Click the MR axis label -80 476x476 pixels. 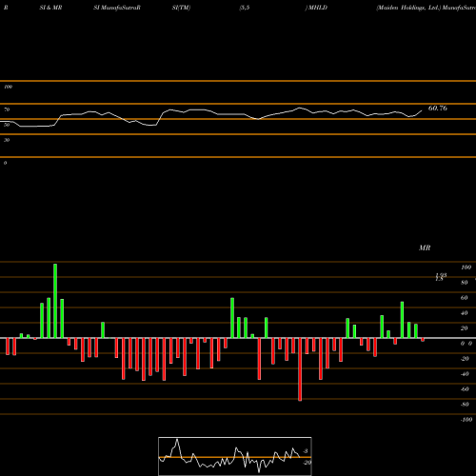[x=465, y=405]
